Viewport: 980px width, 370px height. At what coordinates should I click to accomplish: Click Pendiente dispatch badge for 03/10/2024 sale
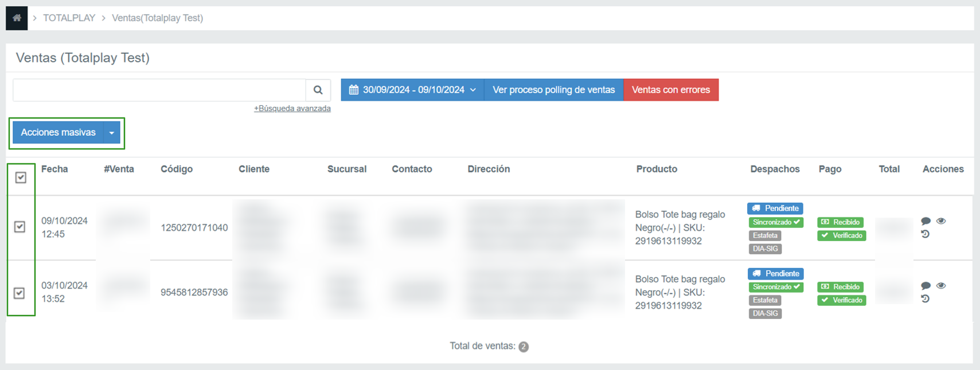tap(775, 274)
